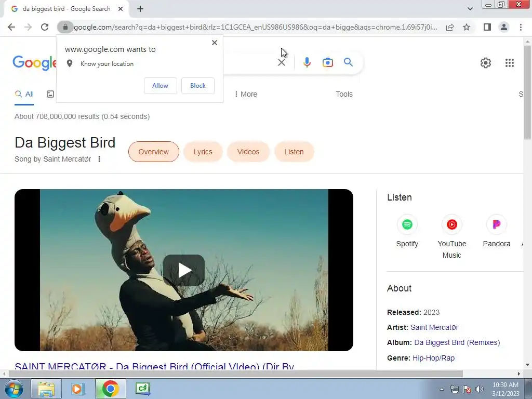Reload the page with the refresh icon
This screenshot has width=532, height=399.
click(45, 27)
